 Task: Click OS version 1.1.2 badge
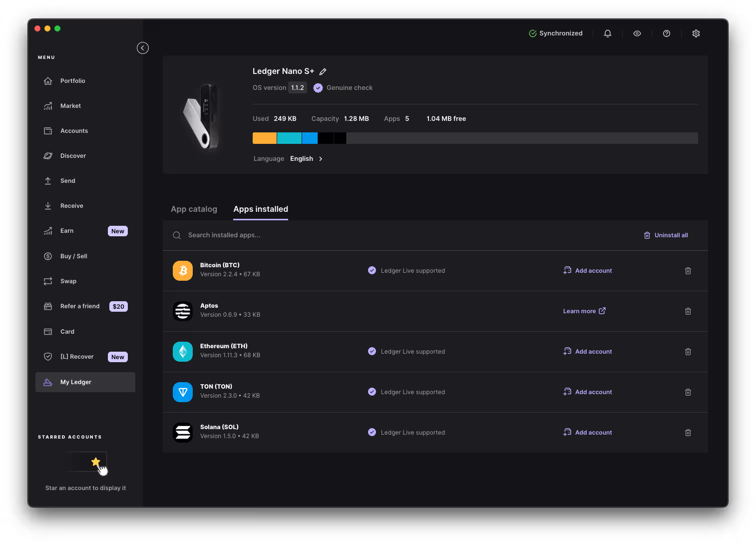tap(298, 88)
